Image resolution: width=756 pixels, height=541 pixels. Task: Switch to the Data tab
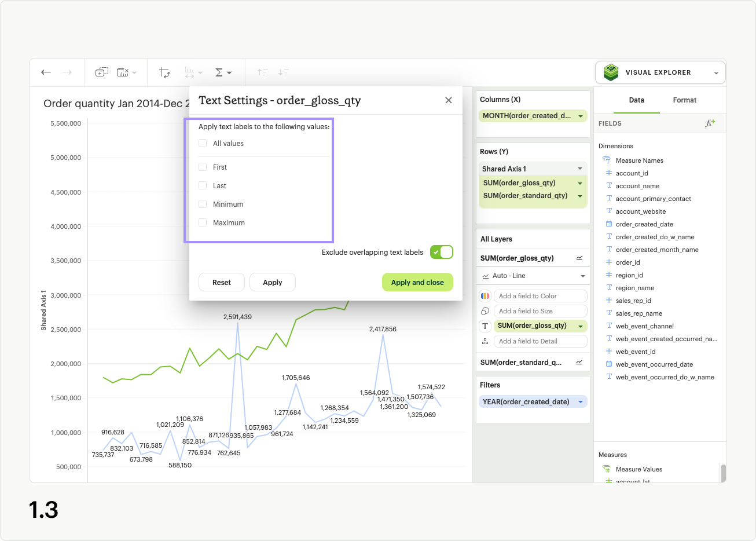(x=637, y=100)
